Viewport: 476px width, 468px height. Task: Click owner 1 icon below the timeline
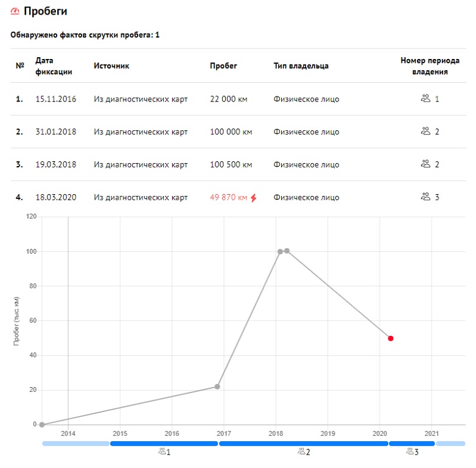pos(161,452)
